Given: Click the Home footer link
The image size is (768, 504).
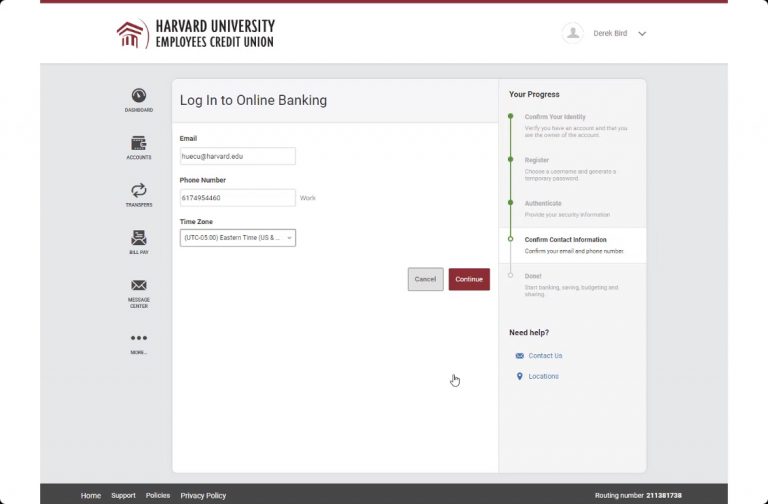Looking at the screenshot, I should click(91, 496).
